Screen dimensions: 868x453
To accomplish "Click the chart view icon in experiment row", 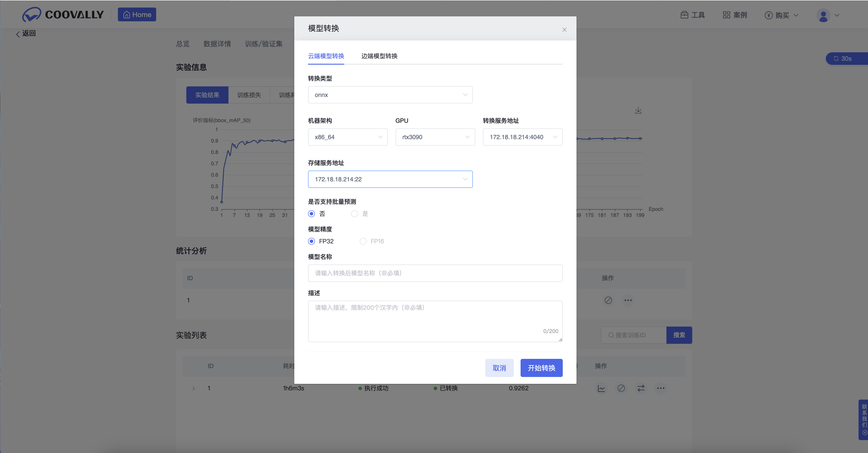I will click(x=601, y=388).
